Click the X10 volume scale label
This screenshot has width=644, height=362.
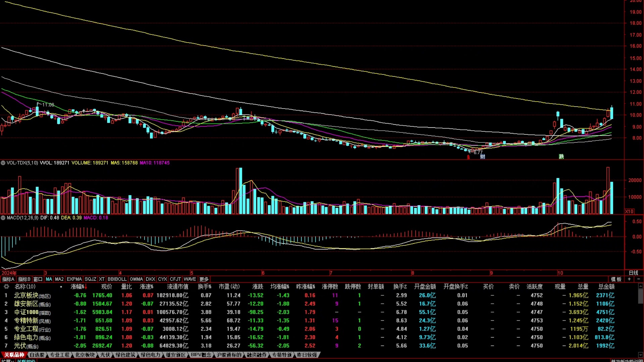click(x=629, y=212)
